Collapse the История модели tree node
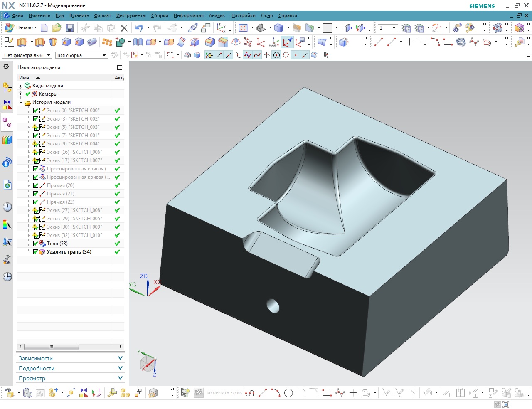This screenshot has width=532, height=409. point(20,102)
